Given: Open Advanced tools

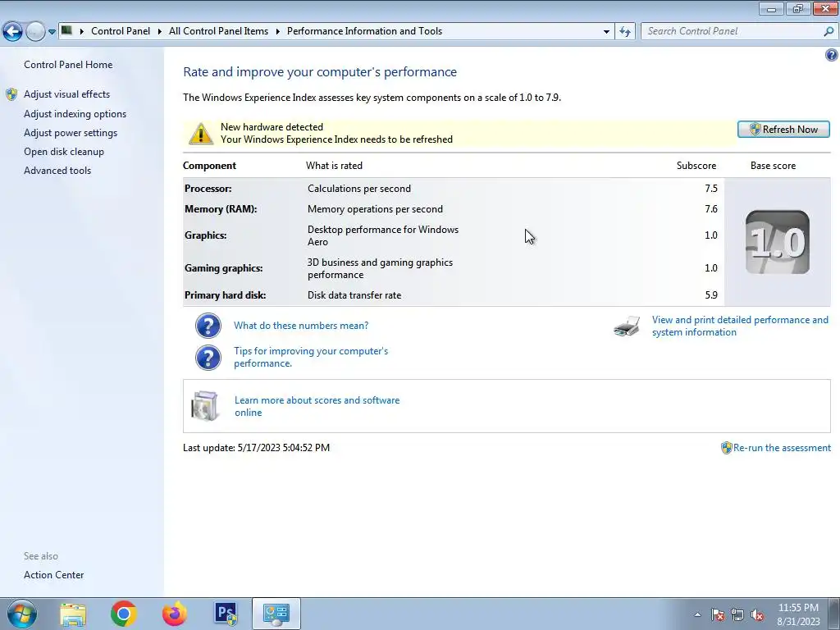Looking at the screenshot, I should [57, 171].
